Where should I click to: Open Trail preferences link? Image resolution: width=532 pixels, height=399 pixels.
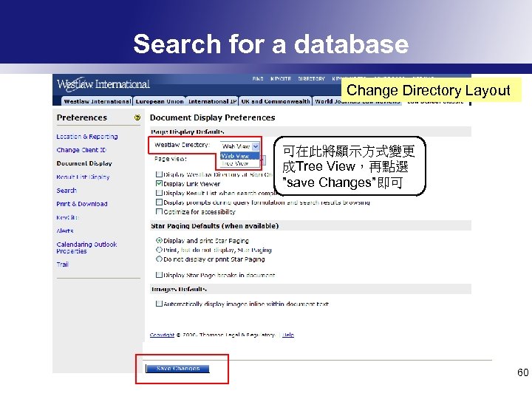62,265
